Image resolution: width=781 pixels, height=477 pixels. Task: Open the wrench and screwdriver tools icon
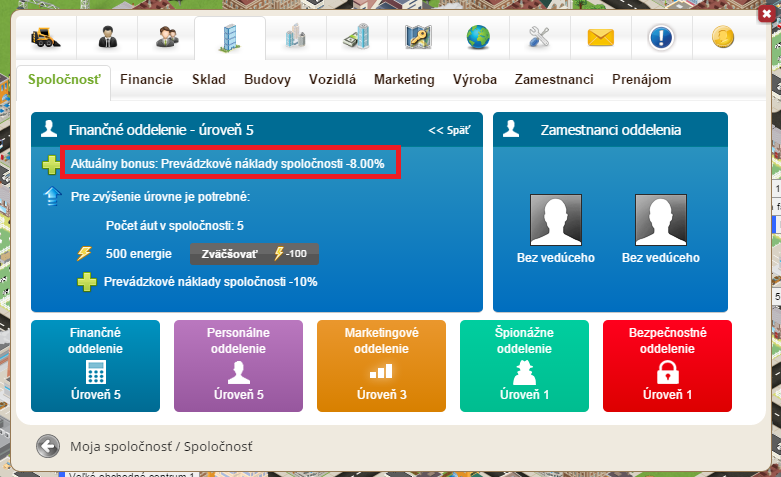[539, 37]
